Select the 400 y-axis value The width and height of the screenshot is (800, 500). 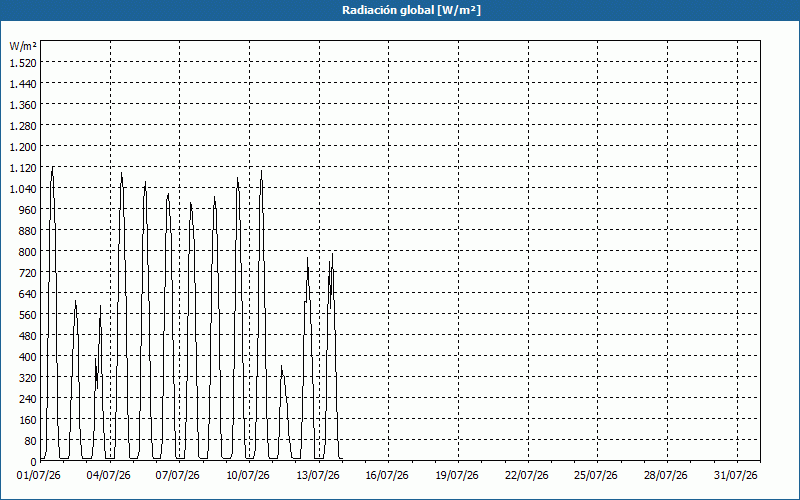(x=28, y=357)
